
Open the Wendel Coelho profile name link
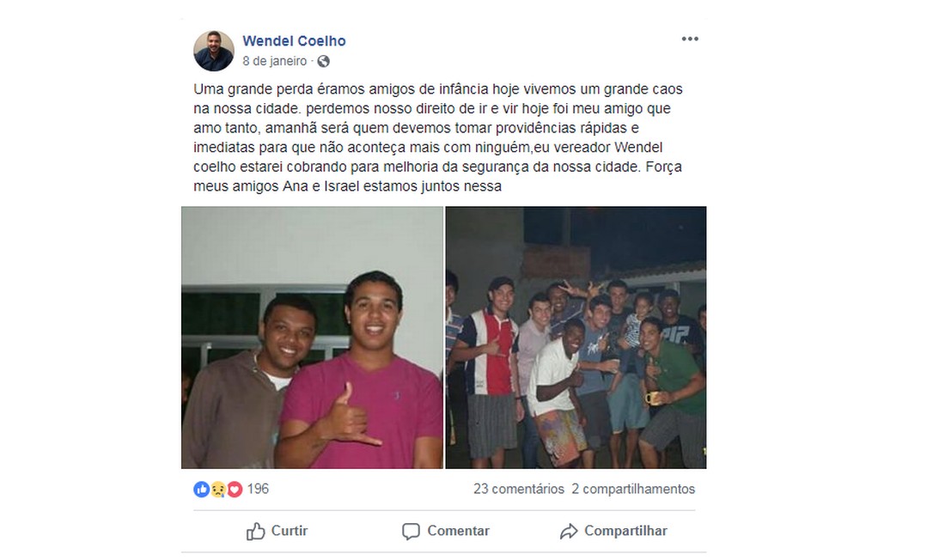[294, 41]
